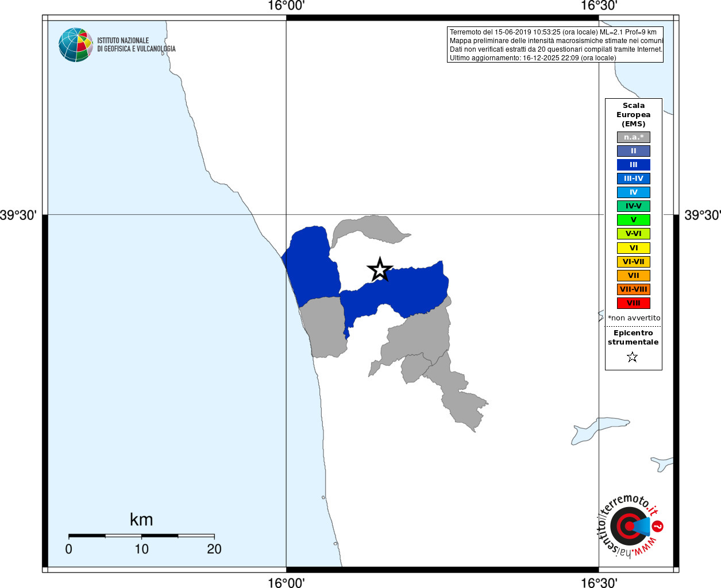Screen dimensions: 721x588
Task: Click 'Istituto Nazionale di Geofisica e Vulcanologia' text
Action: coord(136,45)
